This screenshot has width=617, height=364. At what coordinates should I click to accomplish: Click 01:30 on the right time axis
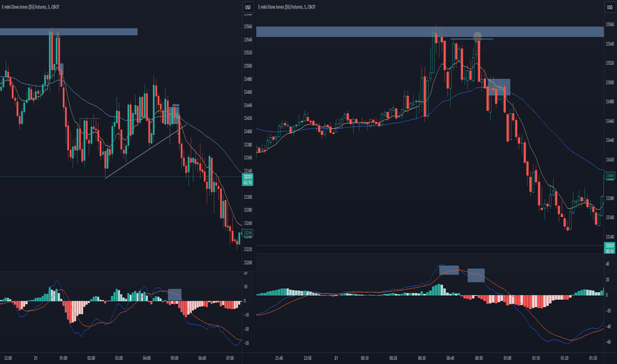[x=593, y=358]
